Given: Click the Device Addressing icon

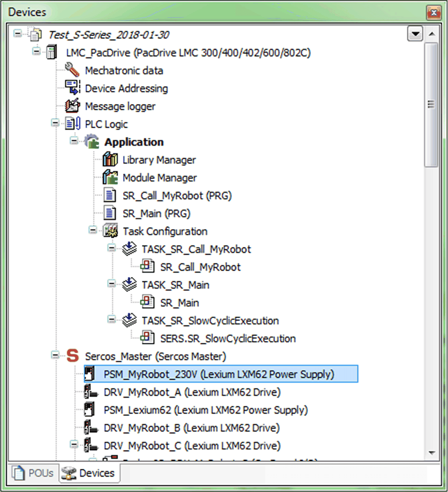Looking at the screenshot, I should click(73, 88).
